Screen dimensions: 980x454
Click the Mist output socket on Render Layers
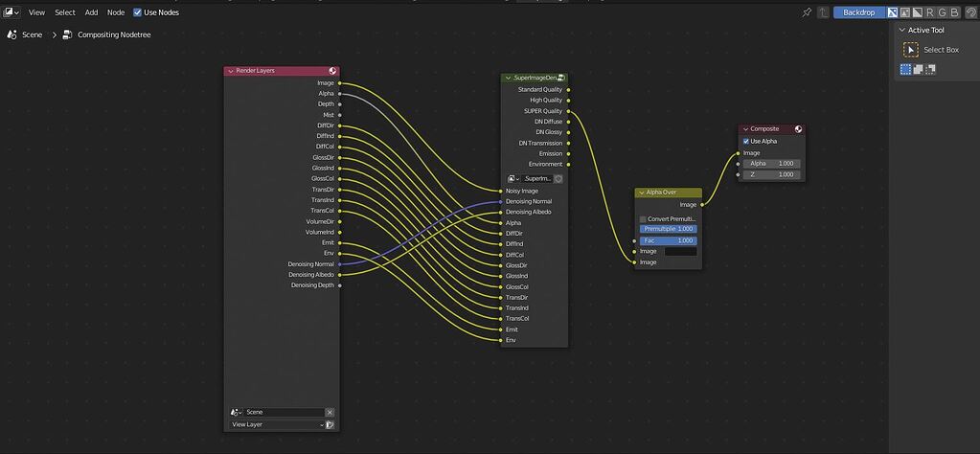339,115
